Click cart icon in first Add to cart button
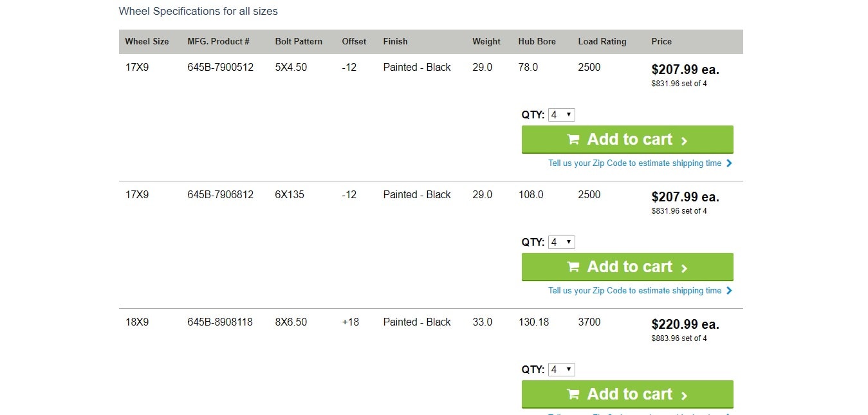 tap(573, 140)
